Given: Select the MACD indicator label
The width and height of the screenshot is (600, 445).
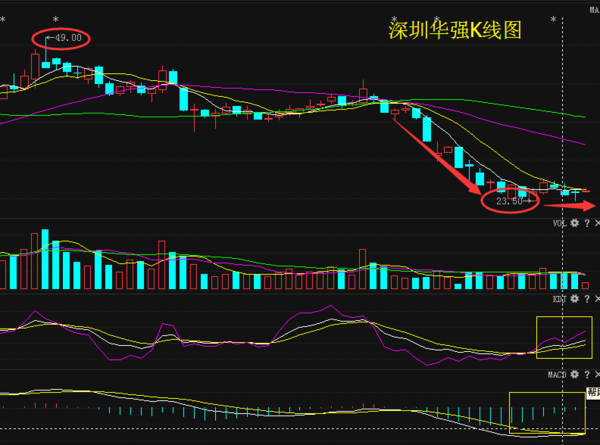Looking at the screenshot, I should [557, 375].
